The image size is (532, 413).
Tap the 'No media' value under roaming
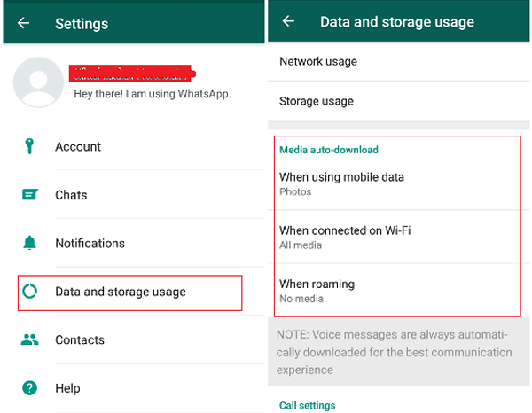click(301, 299)
